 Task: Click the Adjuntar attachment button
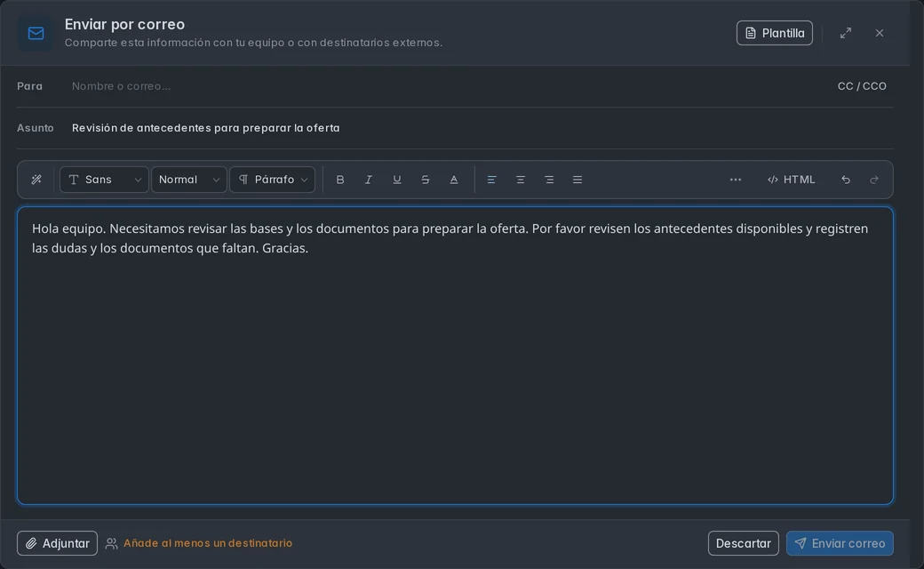[57, 543]
